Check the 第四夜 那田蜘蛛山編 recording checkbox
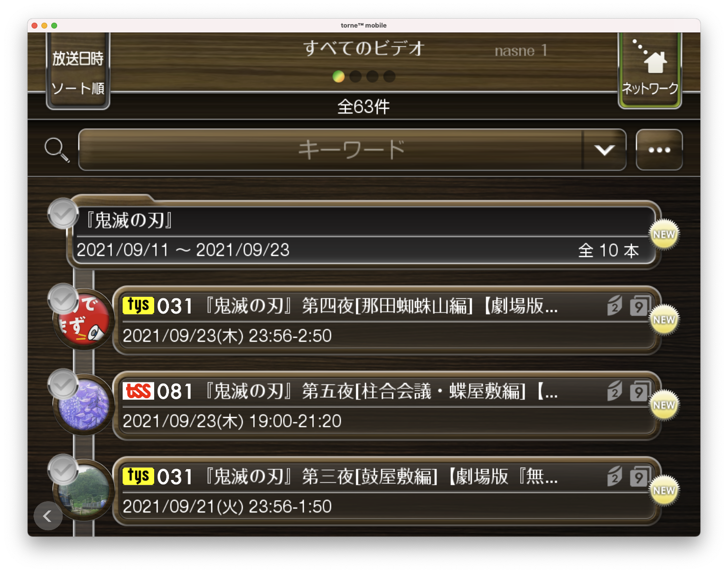 click(63, 298)
